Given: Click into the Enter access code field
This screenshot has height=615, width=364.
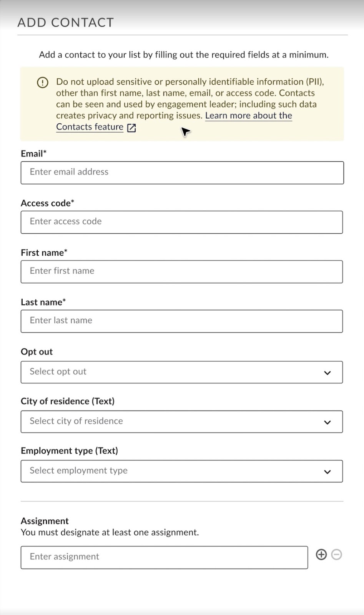Looking at the screenshot, I should pyautogui.click(x=181, y=222).
